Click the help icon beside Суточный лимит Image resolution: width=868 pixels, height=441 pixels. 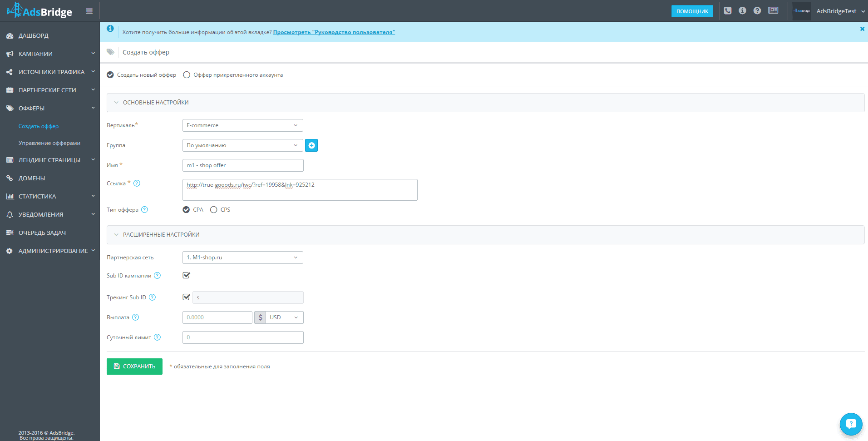(x=157, y=337)
